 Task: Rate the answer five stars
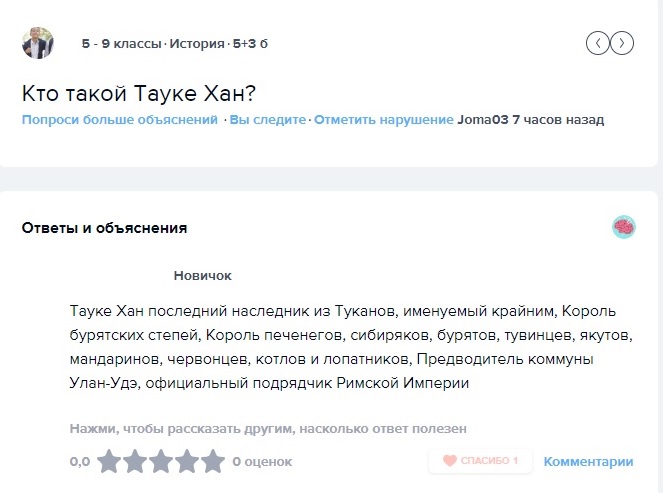(x=212, y=461)
